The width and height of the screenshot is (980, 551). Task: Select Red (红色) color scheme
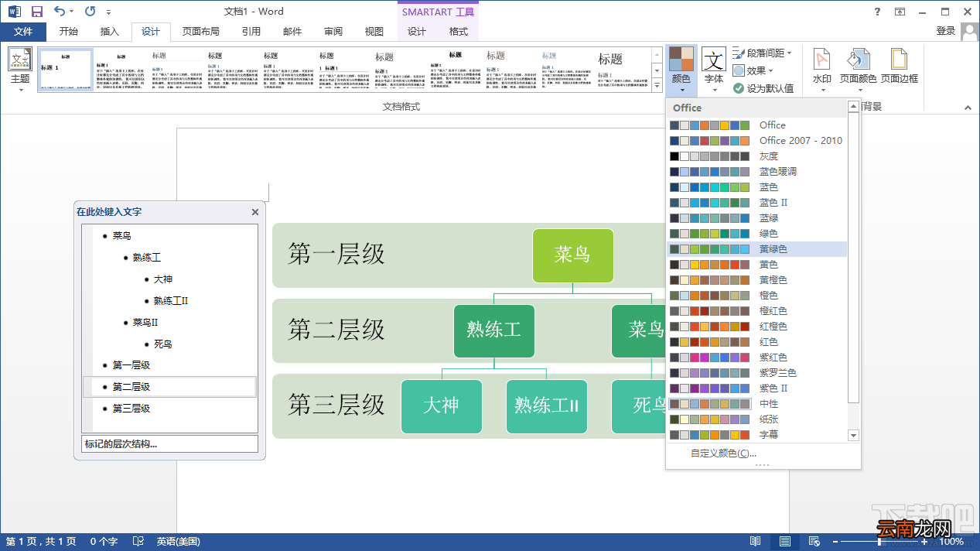tap(757, 341)
